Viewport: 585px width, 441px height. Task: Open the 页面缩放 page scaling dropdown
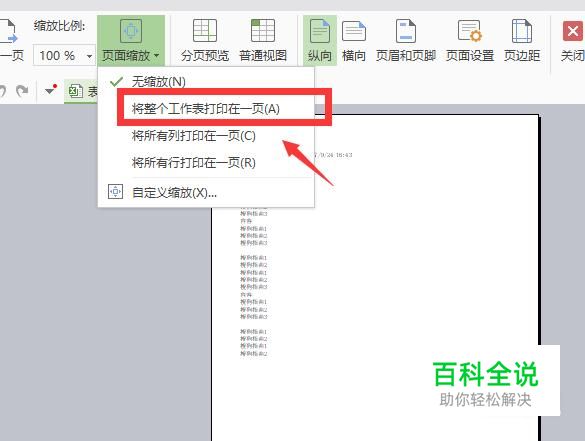pos(131,41)
